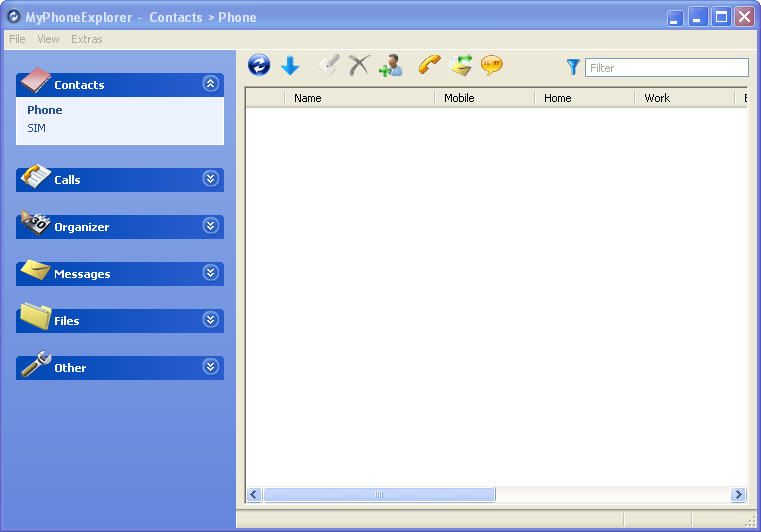Expand the Files panel chevron
This screenshot has width=761, height=532.
coord(210,320)
